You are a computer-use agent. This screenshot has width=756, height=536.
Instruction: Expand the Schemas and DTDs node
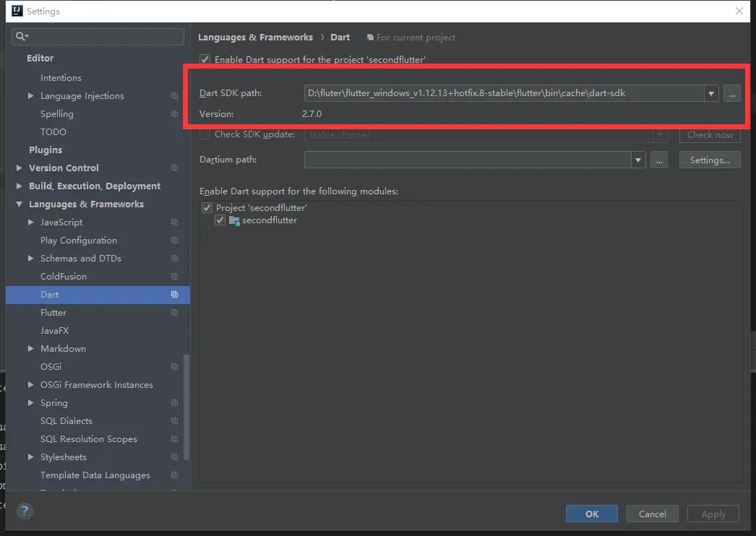click(x=30, y=259)
